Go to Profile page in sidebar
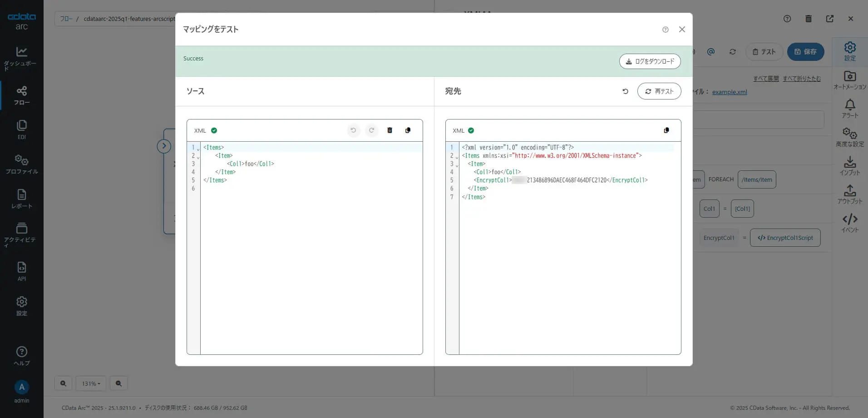The width and height of the screenshot is (868, 418). pos(21,164)
